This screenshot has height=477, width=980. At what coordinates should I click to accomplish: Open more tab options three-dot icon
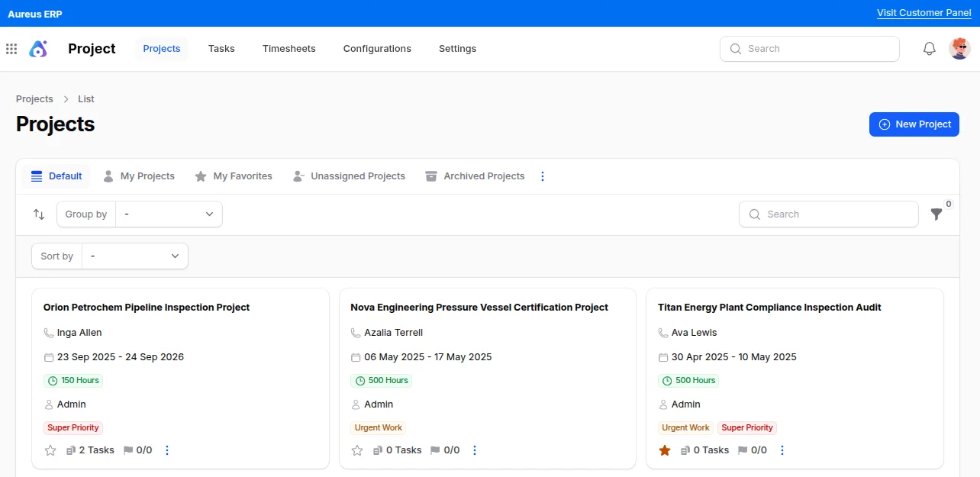[x=543, y=176]
